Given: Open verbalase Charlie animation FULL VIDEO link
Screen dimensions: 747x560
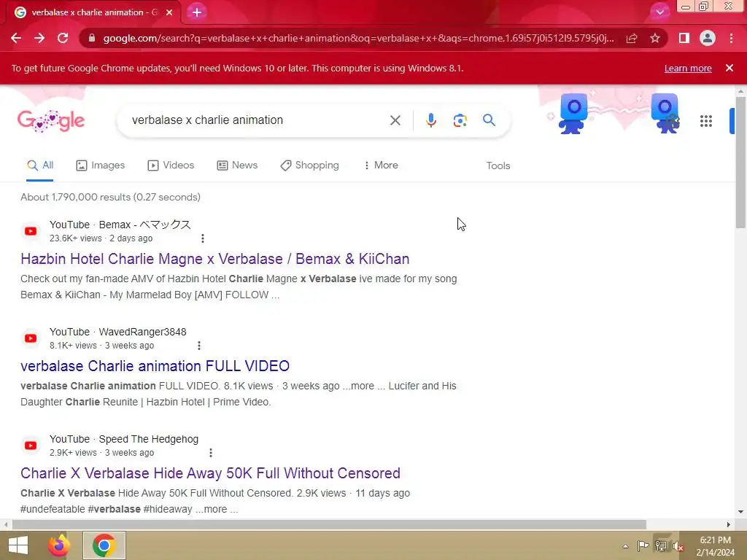Looking at the screenshot, I should (155, 366).
